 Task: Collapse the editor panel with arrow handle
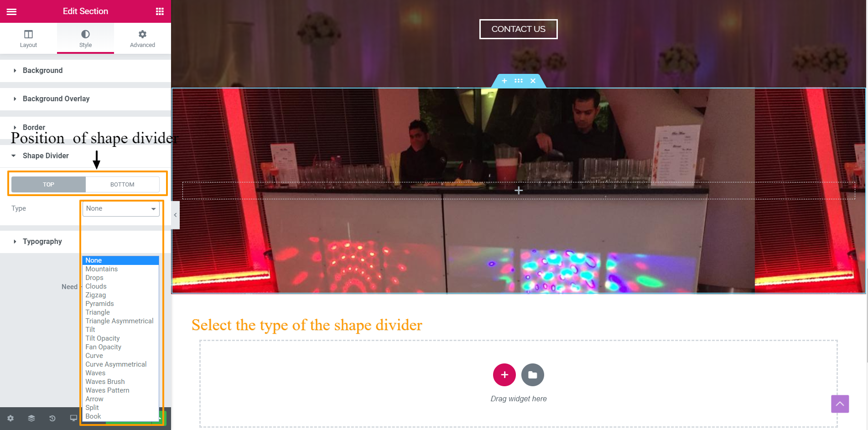[x=175, y=215]
